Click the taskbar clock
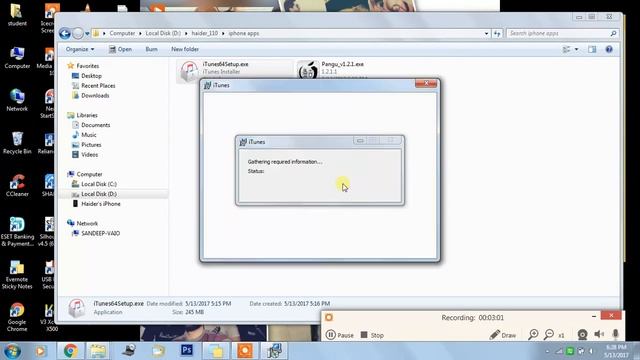Image resolution: width=640 pixels, height=360 pixels. [616, 351]
